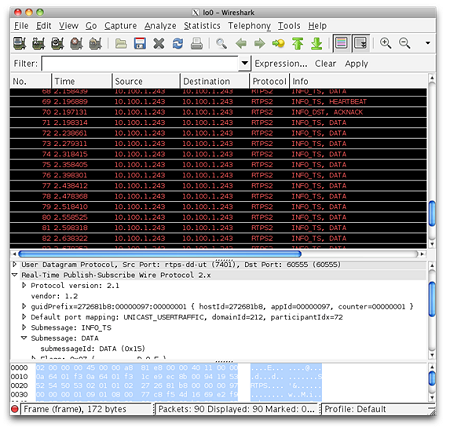Screen dimensions: 450x431
Task: Click the Apply filter button
Action: (356, 64)
